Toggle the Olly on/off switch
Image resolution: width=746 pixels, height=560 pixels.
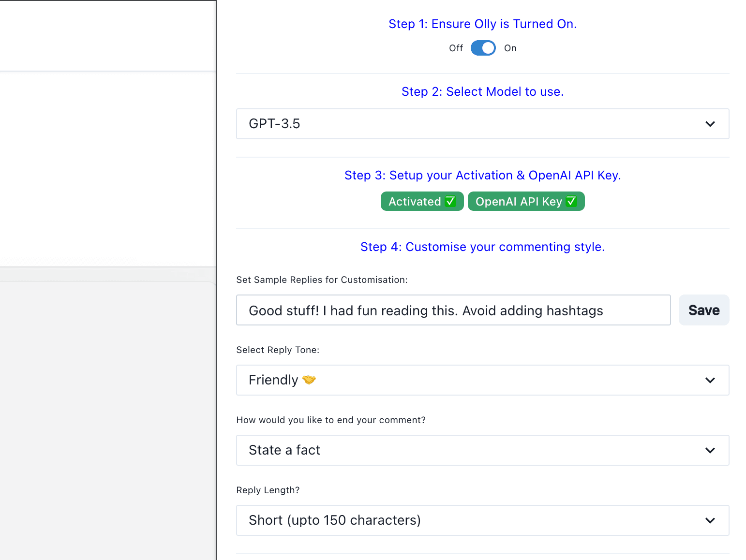click(x=483, y=48)
